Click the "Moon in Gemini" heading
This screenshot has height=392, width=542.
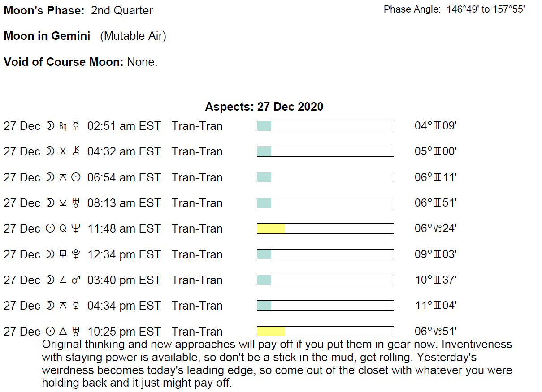47,36
